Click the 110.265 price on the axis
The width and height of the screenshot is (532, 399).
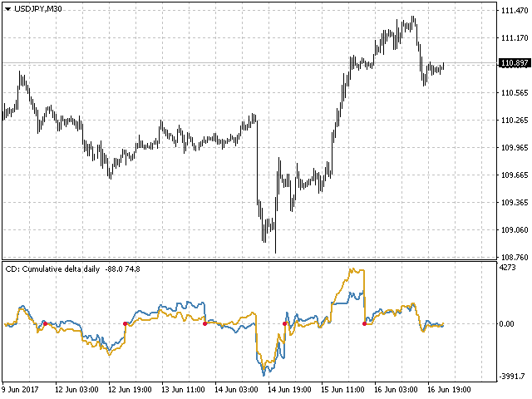512,121
